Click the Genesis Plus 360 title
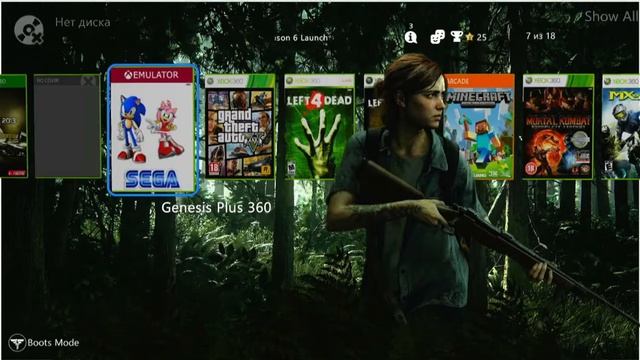The image size is (640, 360). coord(216,208)
